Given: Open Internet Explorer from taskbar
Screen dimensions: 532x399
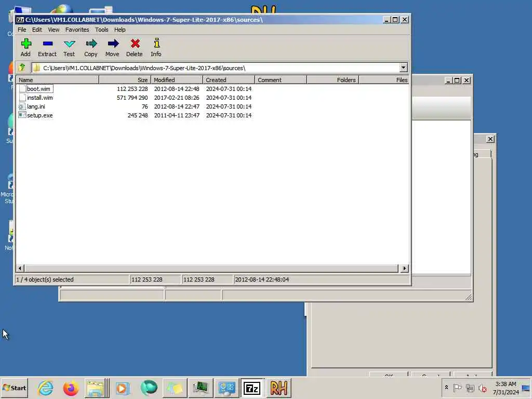Looking at the screenshot, I should [x=46, y=388].
